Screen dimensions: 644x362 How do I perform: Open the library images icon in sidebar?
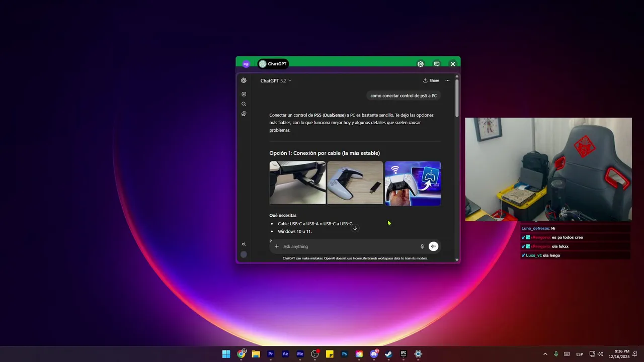click(244, 114)
